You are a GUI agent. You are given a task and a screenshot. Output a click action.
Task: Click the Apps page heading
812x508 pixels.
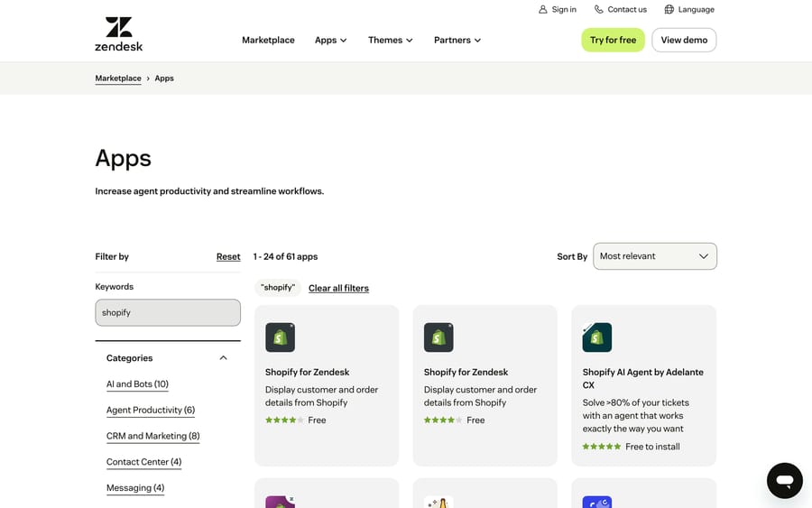[124, 158]
